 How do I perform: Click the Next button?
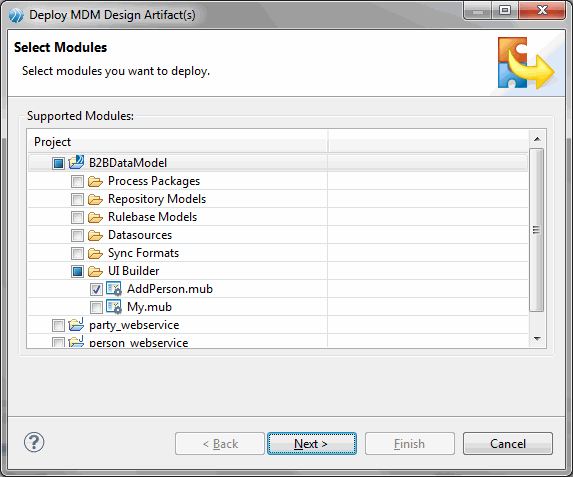click(x=312, y=444)
